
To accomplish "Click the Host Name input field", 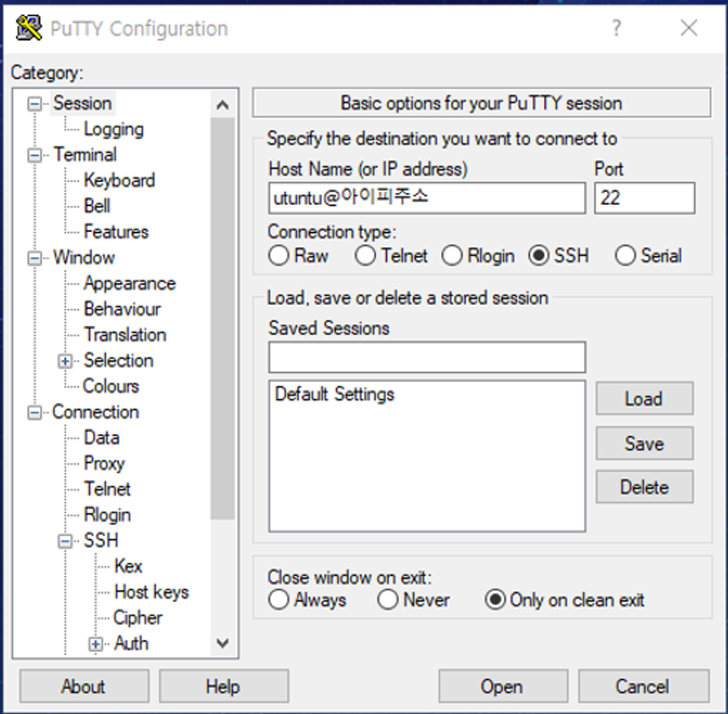I will (x=427, y=198).
